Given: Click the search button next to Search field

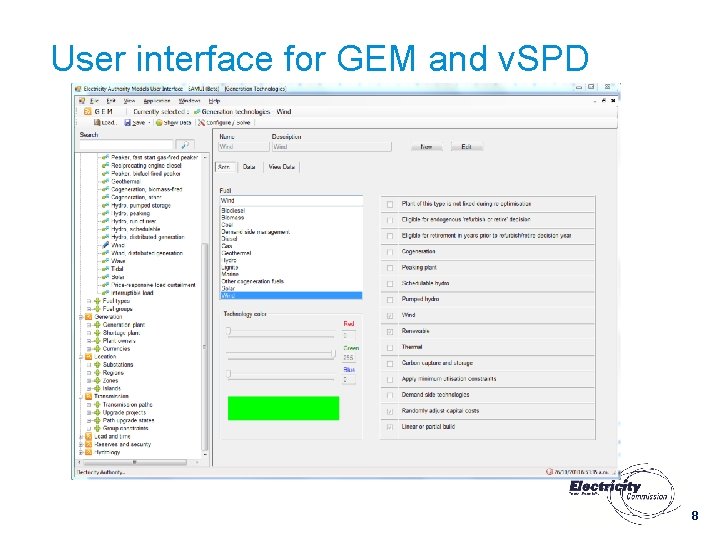Looking at the screenshot, I should tap(185, 145).
